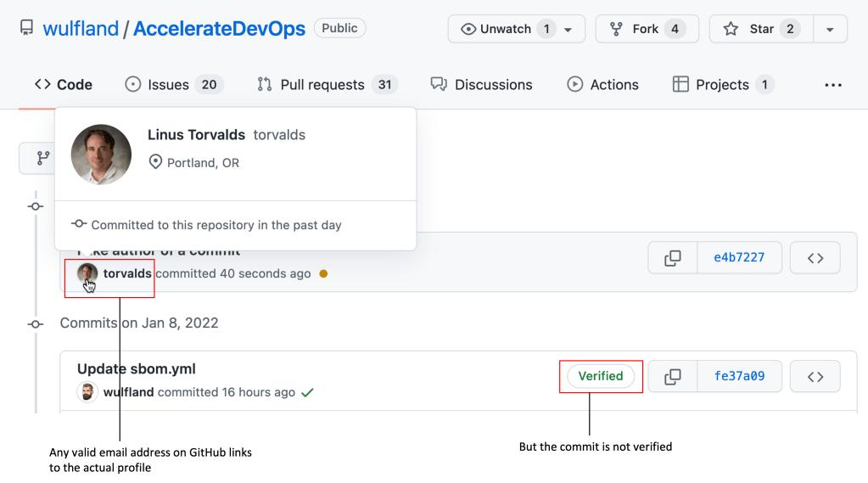Open the branch selector button
The image size is (868, 483).
tap(37, 159)
